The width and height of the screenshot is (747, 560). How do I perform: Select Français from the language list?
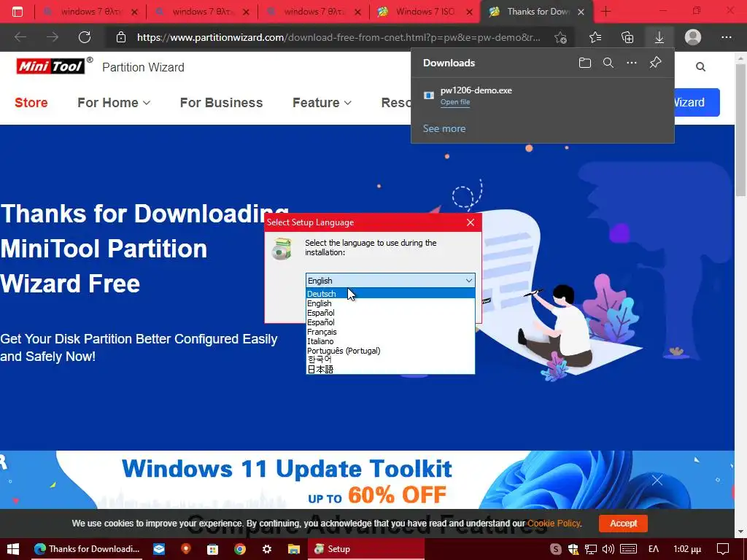pyautogui.click(x=390, y=332)
